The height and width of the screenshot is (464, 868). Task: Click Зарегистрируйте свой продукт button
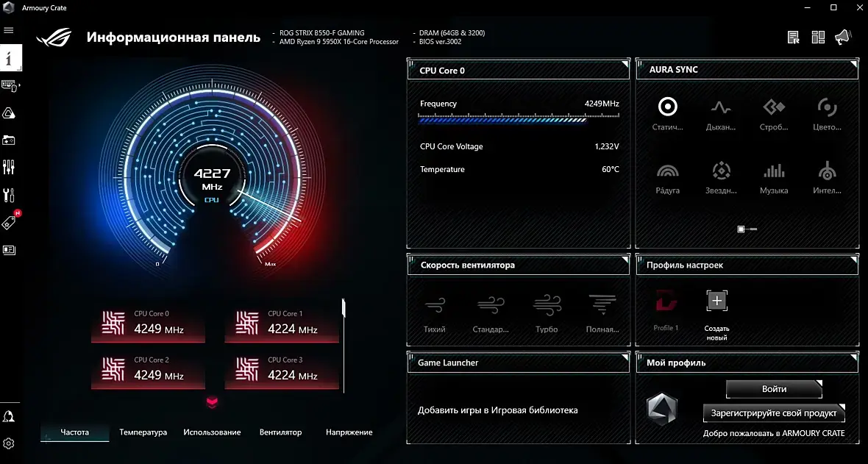coord(774,413)
